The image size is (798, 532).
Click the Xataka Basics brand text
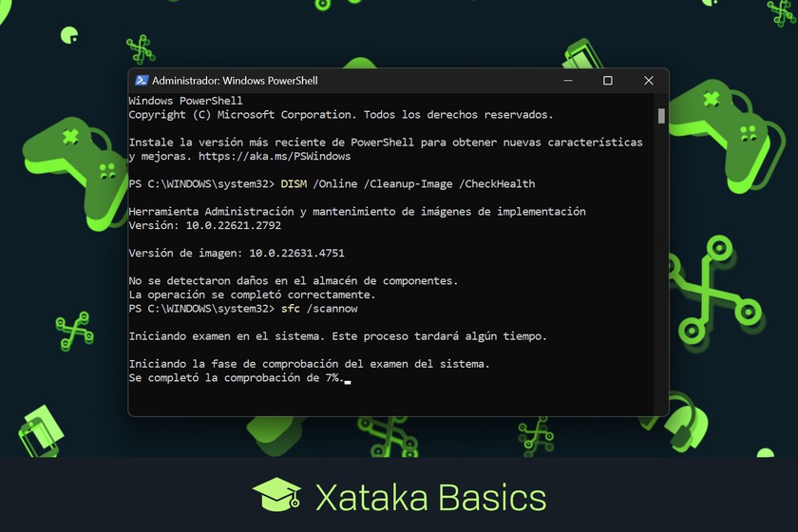430,498
